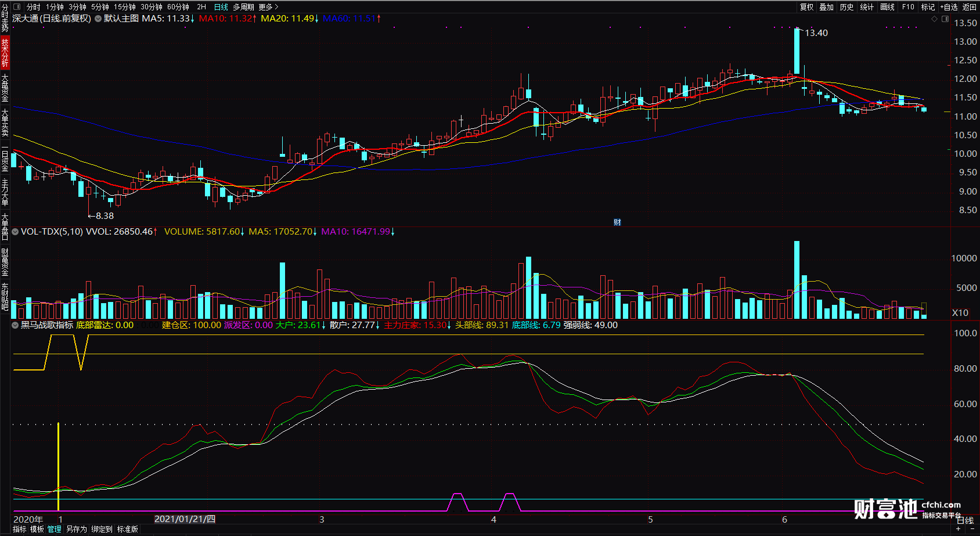This screenshot has height=536, width=980.
Task: Open the 主力大单 sidebar tab
Action: point(5,192)
